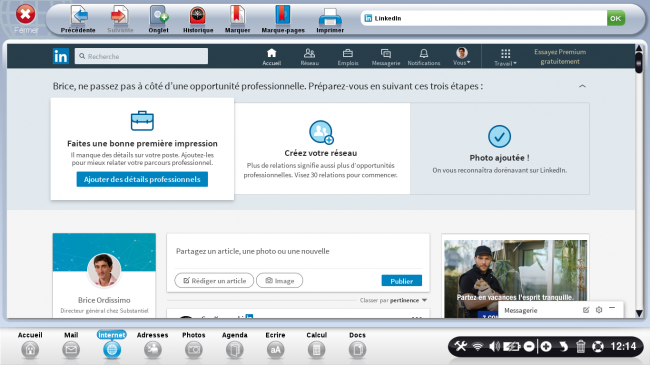Screen dimensions: 650x365
Task: Add an Image to the post
Action: [279, 281]
